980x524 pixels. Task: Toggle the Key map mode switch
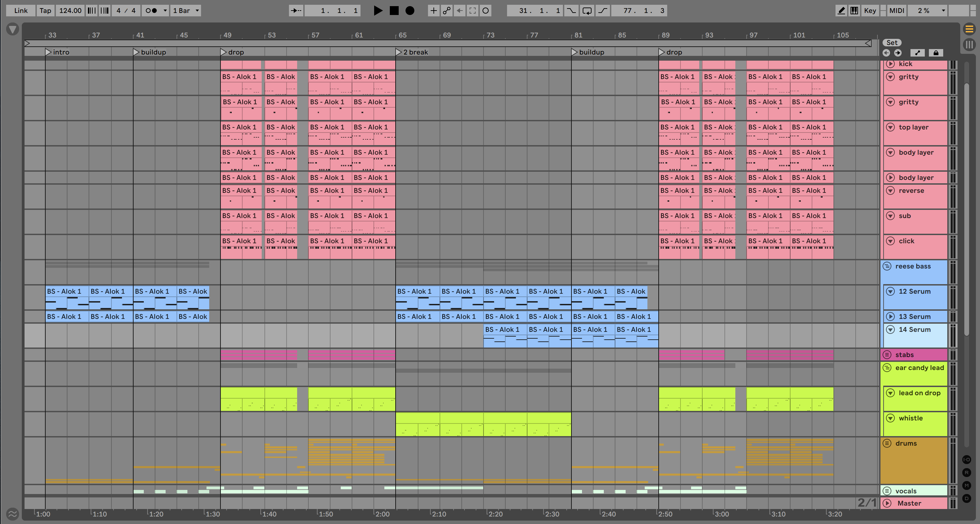coord(870,10)
